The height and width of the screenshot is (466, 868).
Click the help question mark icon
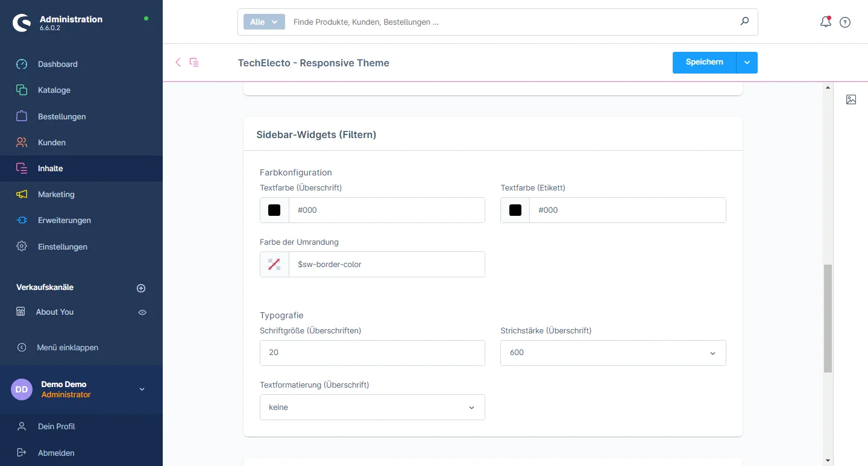(845, 22)
